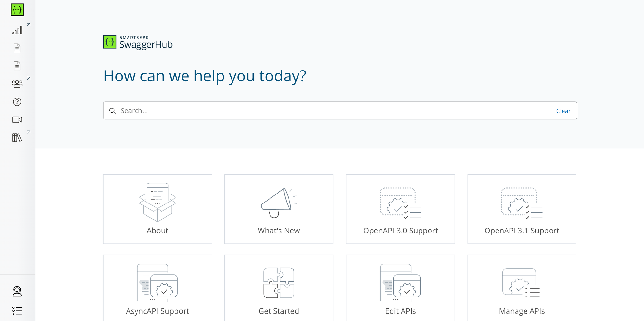
Task: Open the status/analytics icon in sidebar
Action: pyautogui.click(x=18, y=30)
